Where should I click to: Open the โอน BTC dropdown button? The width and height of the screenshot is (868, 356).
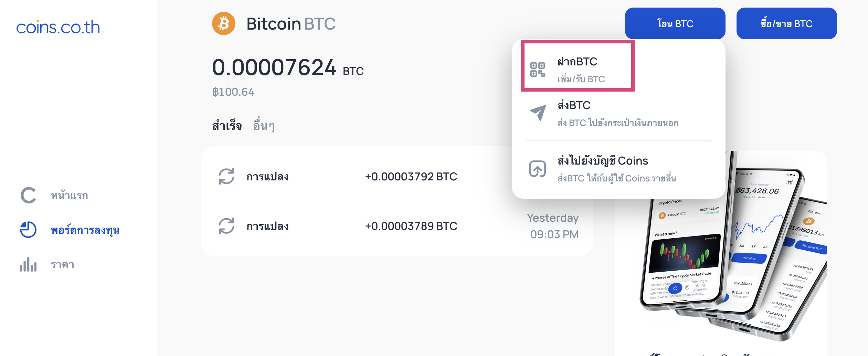point(675,23)
